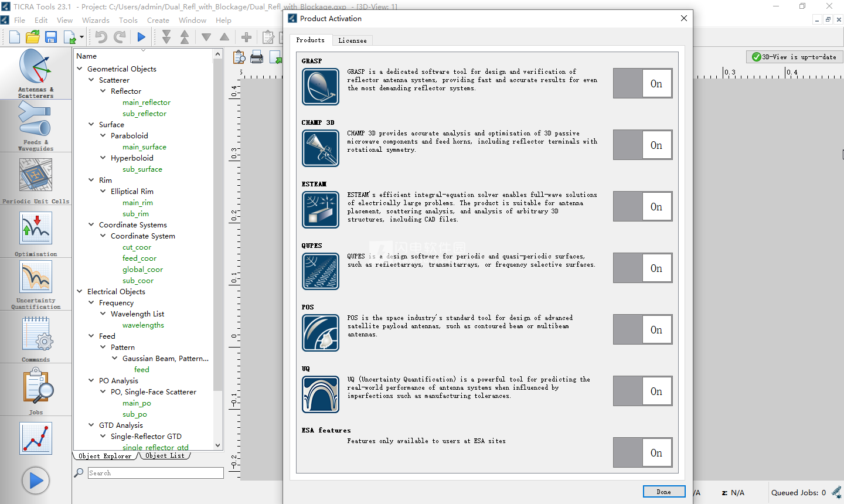Click the double down arrows toolbar icon
This screenshot has height=504, width=844.
pyautogui.click(x=166, y=38)
